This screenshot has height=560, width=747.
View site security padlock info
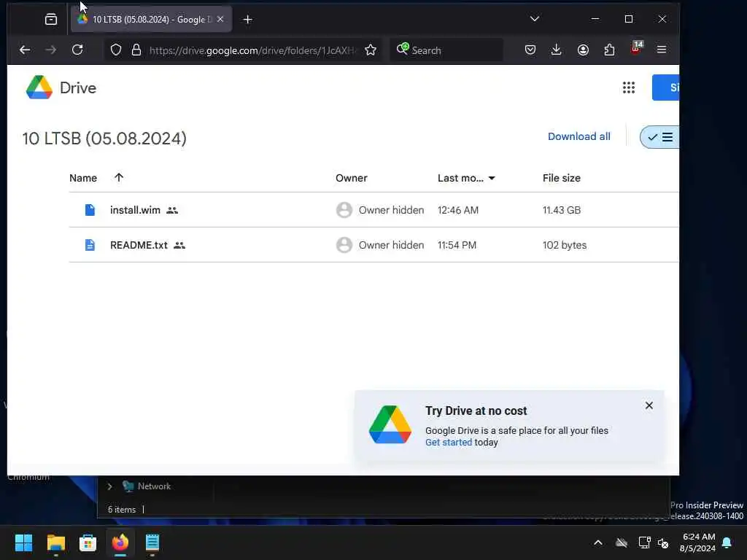136,50
